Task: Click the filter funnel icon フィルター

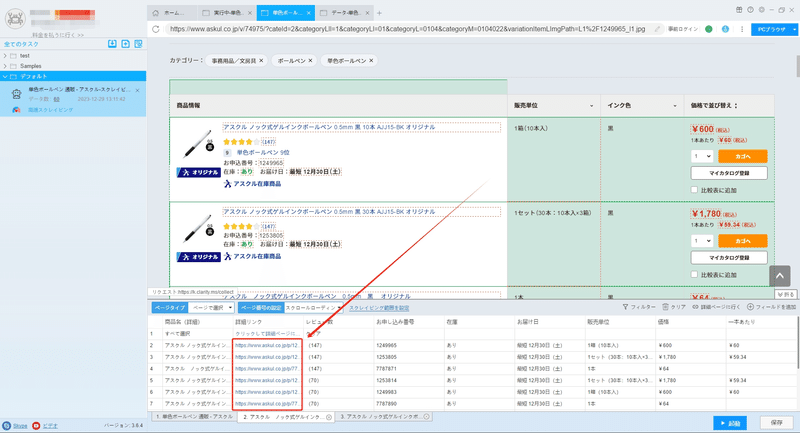Action: (626, 307)
